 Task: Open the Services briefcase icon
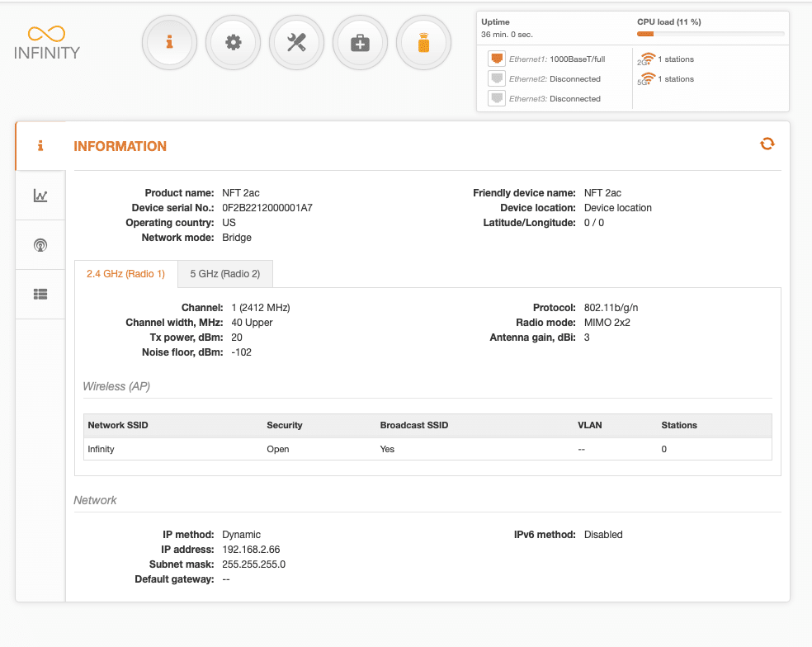[x=360, y=42]
